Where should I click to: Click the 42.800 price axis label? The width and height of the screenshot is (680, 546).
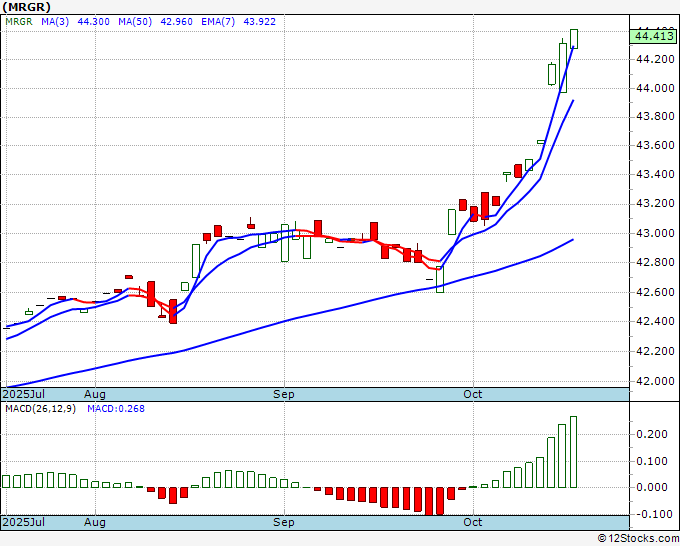tap(655, 262)
